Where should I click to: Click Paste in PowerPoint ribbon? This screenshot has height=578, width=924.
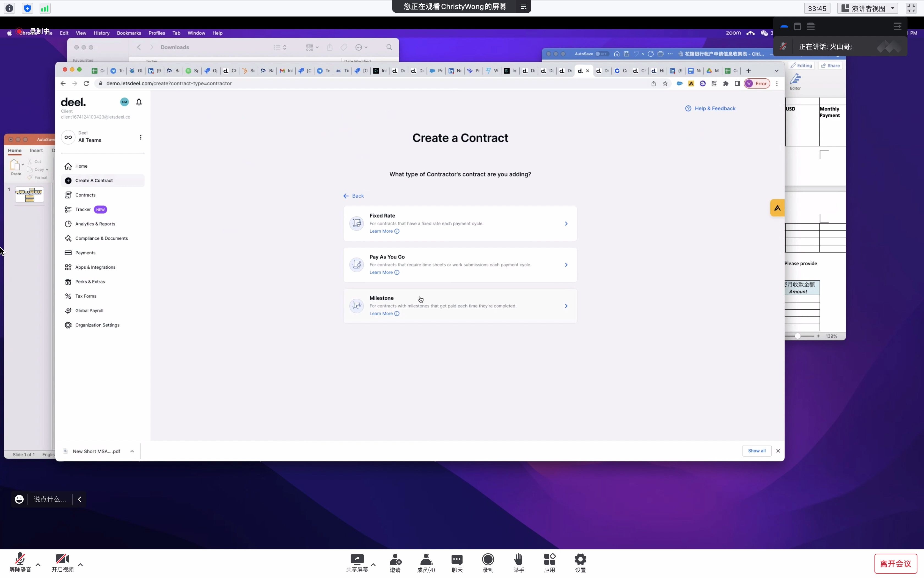click(x=16, y=167)
